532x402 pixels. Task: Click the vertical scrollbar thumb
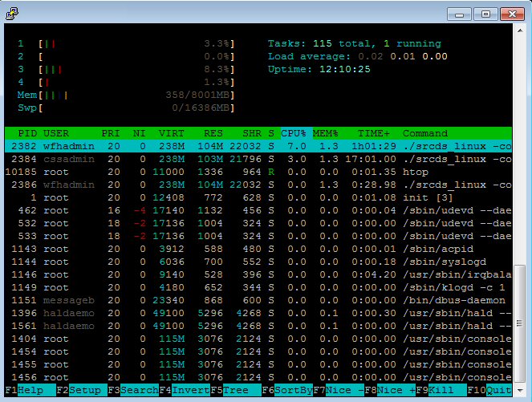click(520, 323)
